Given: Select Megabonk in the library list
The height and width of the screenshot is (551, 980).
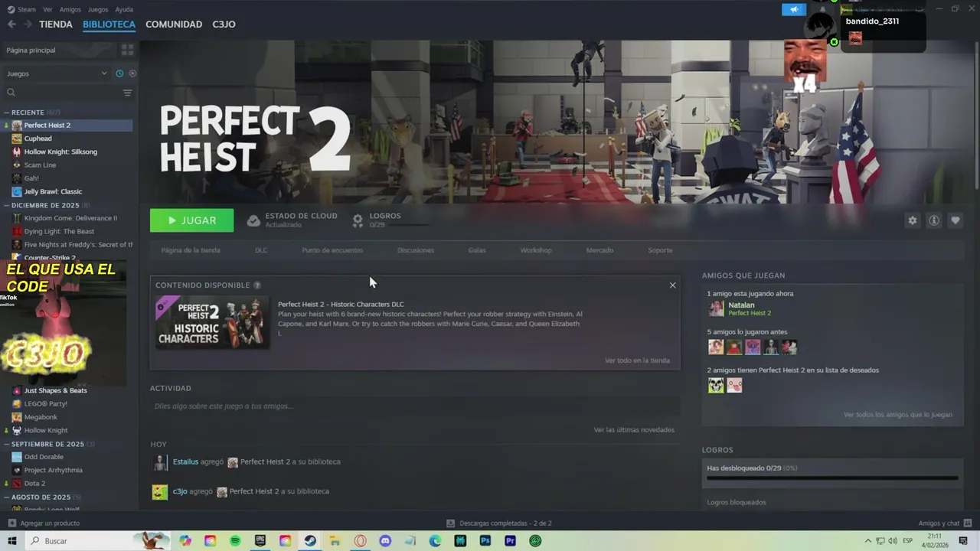Looking at the screenshot, I should pyautogui.click(x=41, y=417).
